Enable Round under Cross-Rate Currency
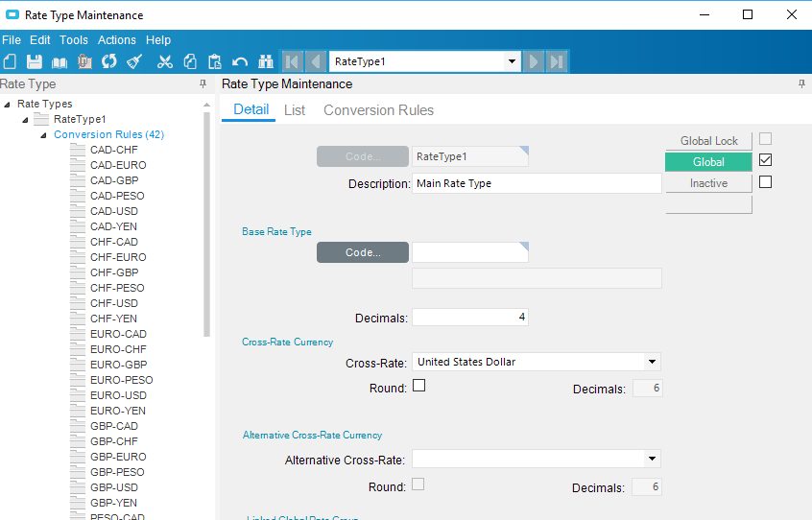812x520 pixels. [418, 386]
